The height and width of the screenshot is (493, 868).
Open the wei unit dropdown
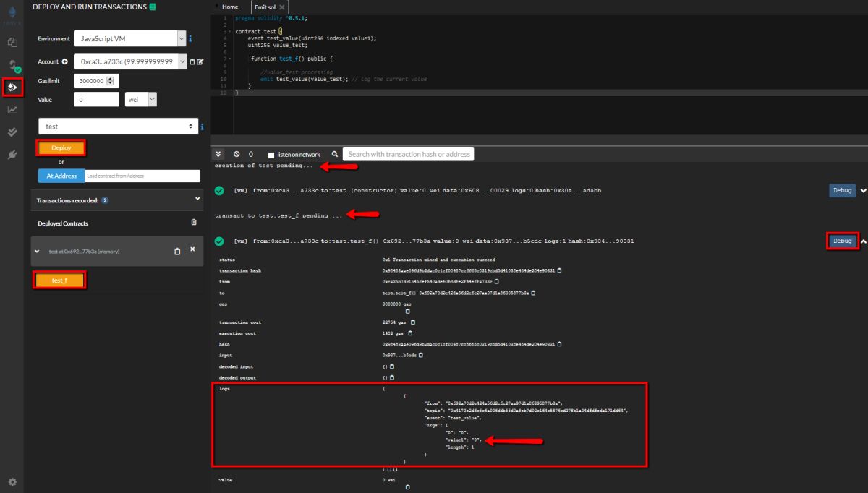pyautogui.click(x=141, y=100)
